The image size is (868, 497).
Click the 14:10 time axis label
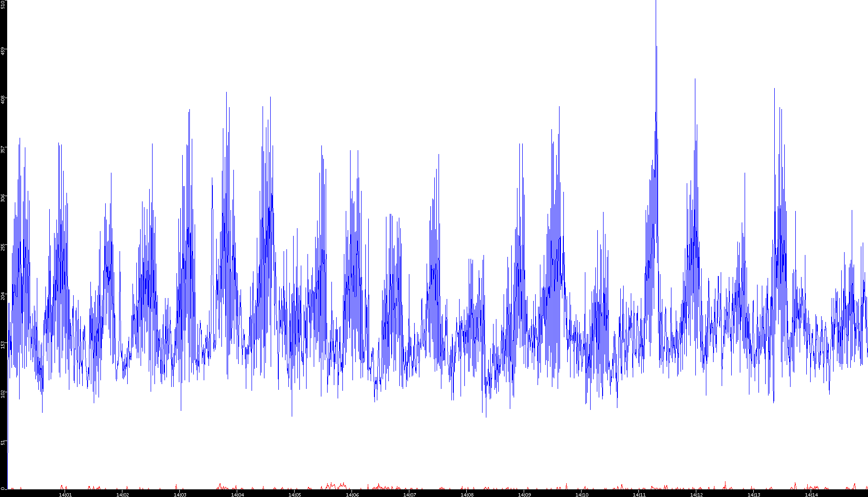(x=582, y=494)
